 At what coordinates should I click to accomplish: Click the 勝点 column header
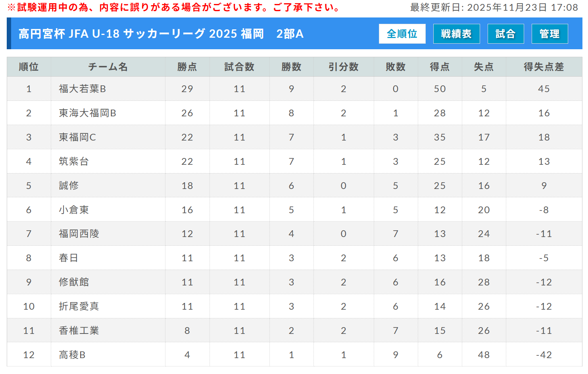click(187, 67)
